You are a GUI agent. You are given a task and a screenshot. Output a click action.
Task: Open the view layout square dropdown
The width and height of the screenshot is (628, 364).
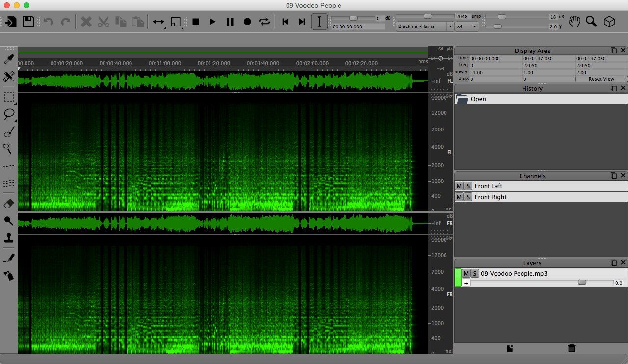click(x=176, y=22)
